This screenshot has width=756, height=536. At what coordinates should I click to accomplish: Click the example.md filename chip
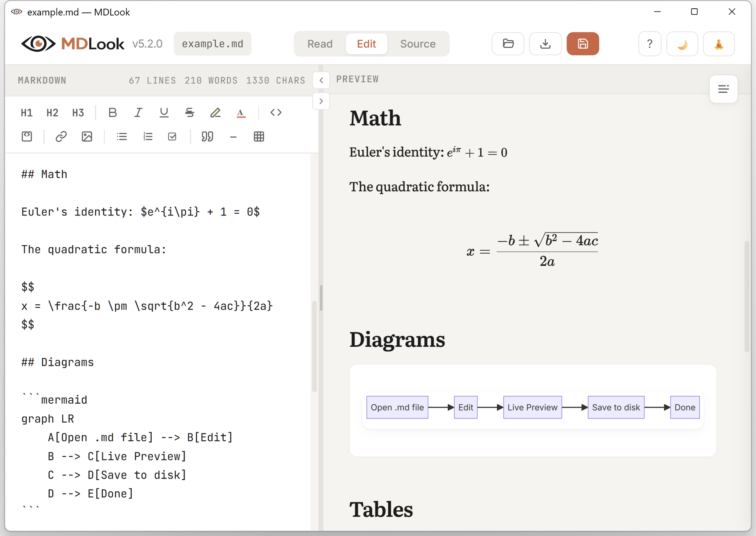click(x=213, y=44)
